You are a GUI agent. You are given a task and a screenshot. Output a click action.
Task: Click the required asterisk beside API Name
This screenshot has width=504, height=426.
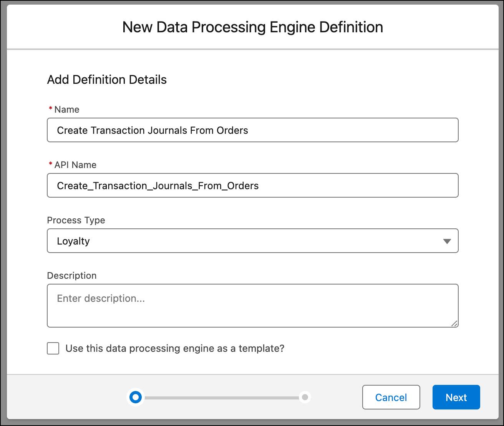[x=50, y=165]
